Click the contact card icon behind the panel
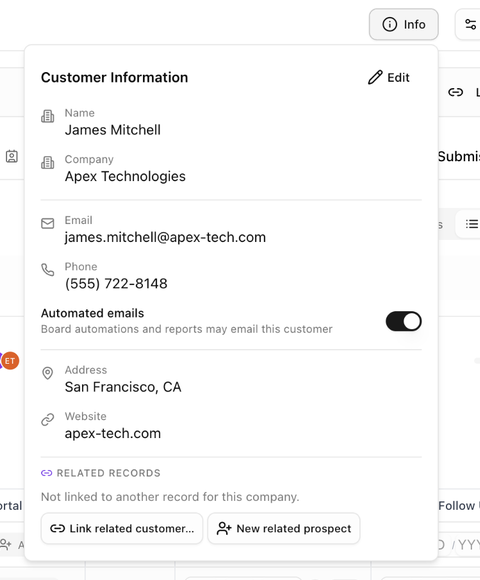 (12, 156)
